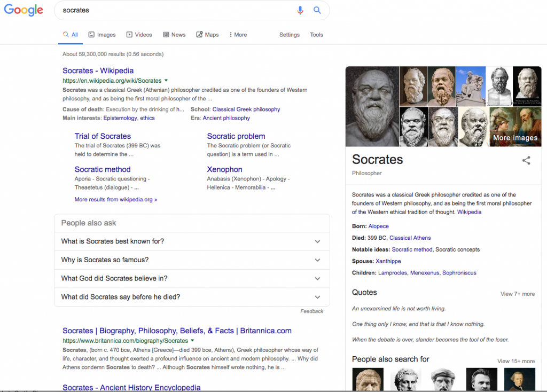Open the Wikipedia URL dropdown arrow
Image resolution: width=547 pixels, height=392 pixels.
point(166,81)
